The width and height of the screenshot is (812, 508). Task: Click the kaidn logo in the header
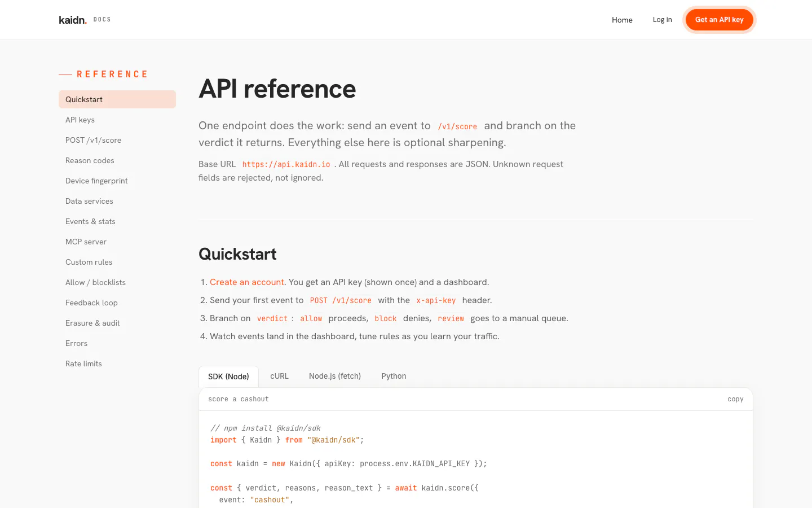click(73, 20)
